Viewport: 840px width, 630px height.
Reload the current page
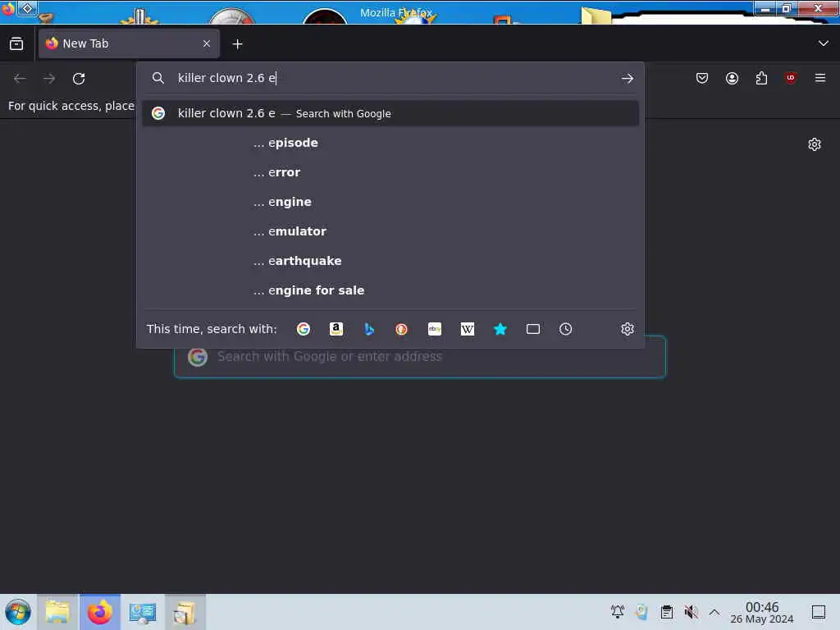(79, 79)
